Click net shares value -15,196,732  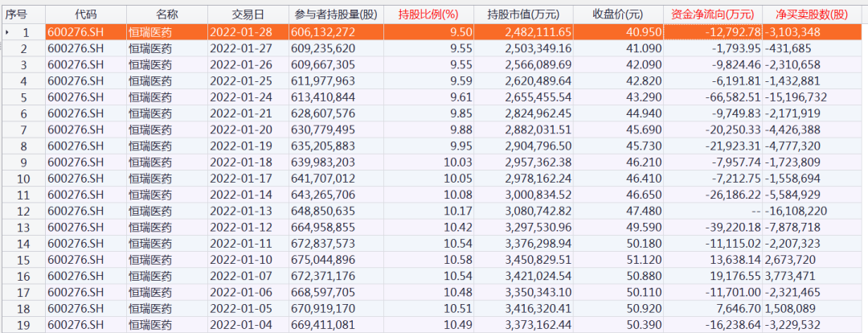tap(796, 97)
